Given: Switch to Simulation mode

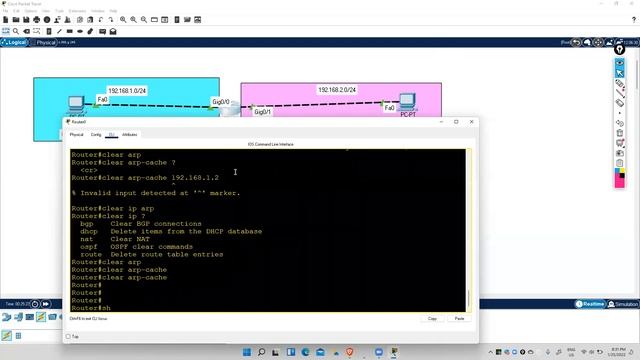Looking at the screenshot, I should click(623, 304).
